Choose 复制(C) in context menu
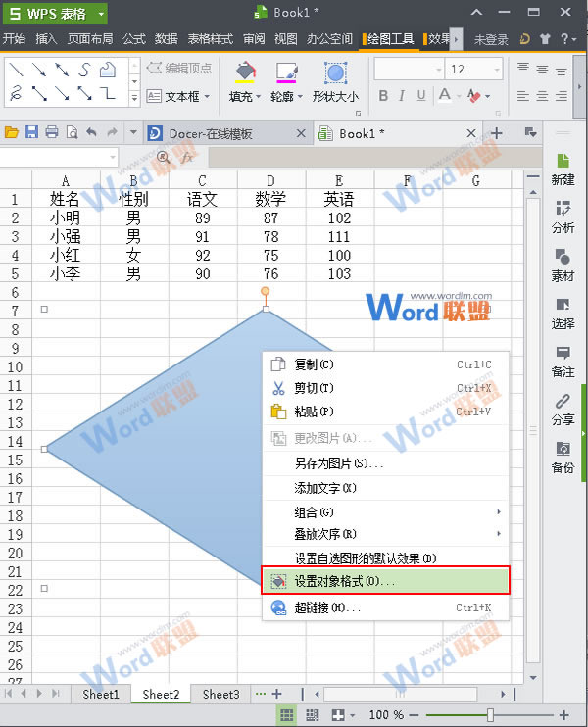 (386, 364)
